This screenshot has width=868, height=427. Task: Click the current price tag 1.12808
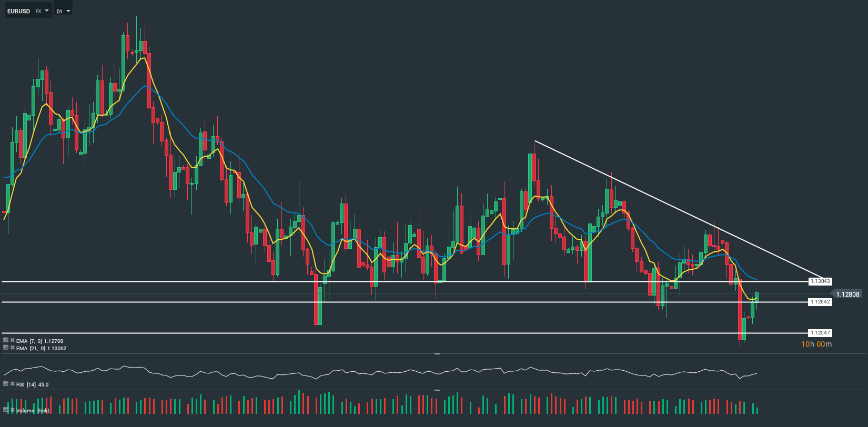[x=847, y=294]
